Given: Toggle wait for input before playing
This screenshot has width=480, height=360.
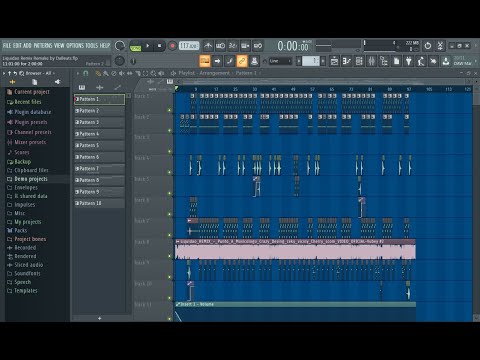Looking at the screenshot, I should coord(220,46).
